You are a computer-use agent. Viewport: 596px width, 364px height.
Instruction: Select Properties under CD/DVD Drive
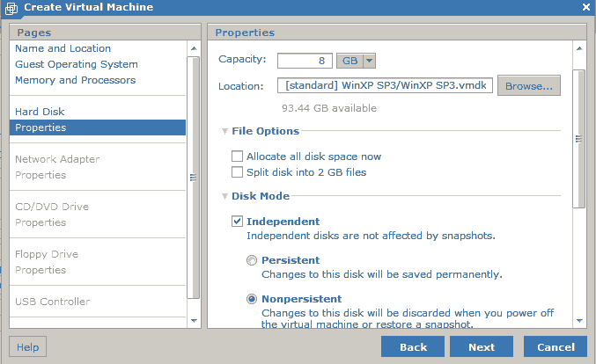40,222
